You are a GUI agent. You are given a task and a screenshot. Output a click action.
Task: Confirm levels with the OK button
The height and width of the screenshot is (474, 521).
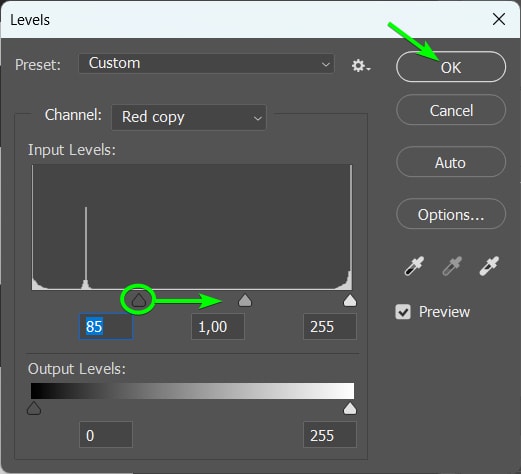coord(451,67)
